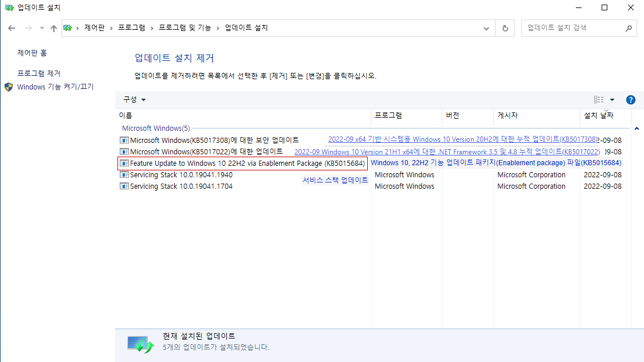Sort by the 프로그램 column header
The width and height of the screenshot is (644, 362).
(407, 115)
